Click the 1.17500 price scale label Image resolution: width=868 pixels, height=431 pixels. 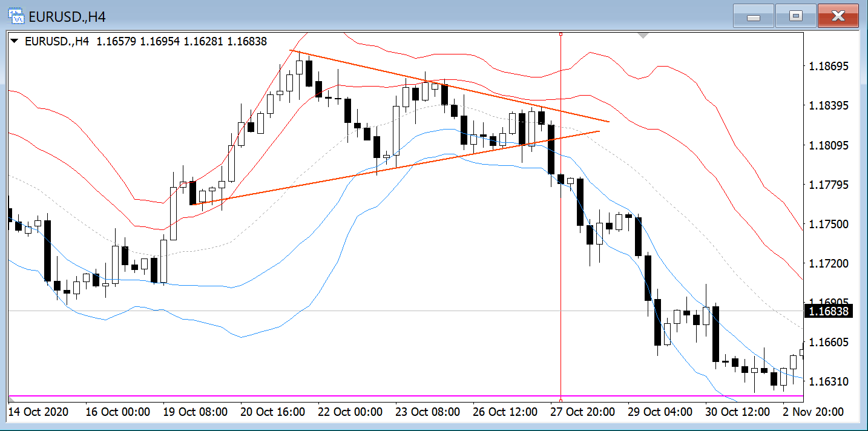coord(829,224)
